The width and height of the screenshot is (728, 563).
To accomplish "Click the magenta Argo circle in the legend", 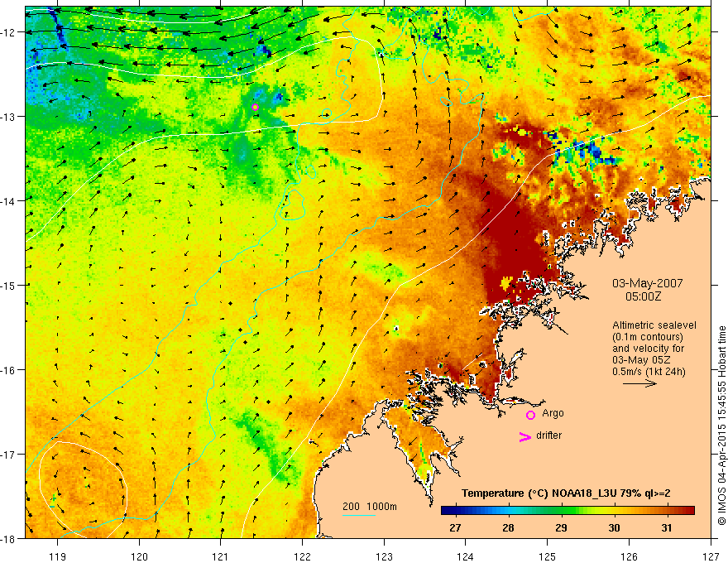I will coord(530,415).
